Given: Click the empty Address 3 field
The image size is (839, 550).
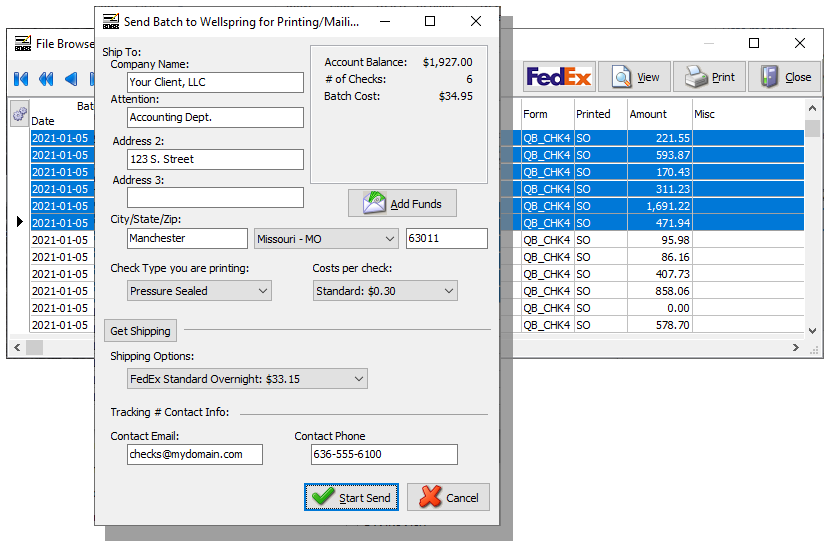Looking at the screenshot, I should point(215,197).
